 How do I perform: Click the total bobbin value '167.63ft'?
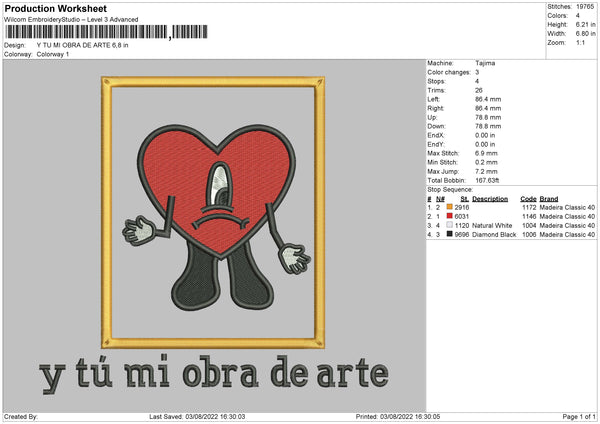[487, 180]
